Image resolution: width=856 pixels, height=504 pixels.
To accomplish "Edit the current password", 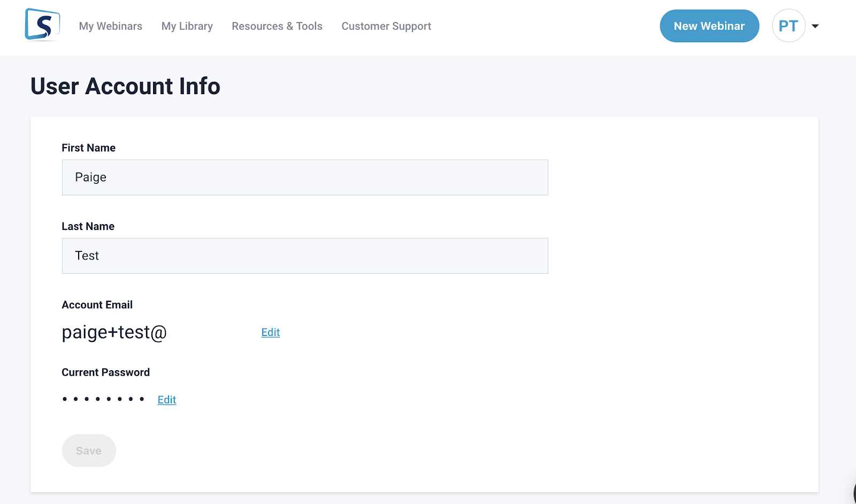I will click(x=167, y=400).
